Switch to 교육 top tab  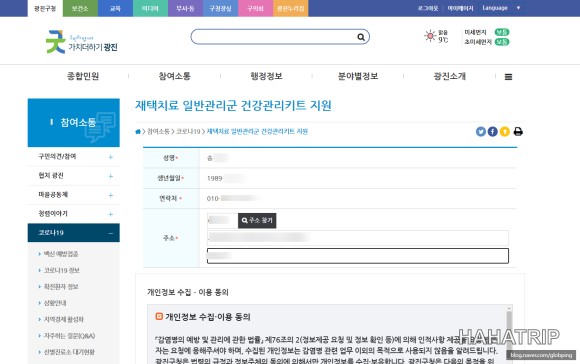(115, 9)
